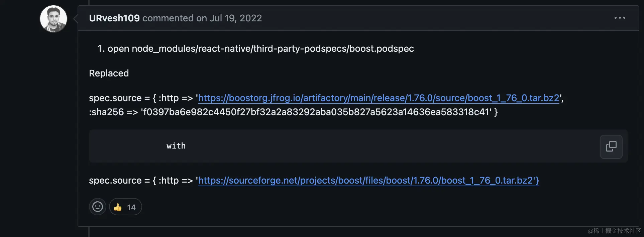Copy the code block contents
The height and width of the screenshot is (237, 644).
[611, 147]
